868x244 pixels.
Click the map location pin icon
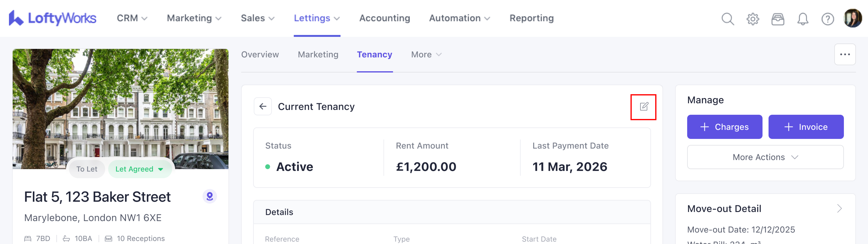[x=210, y=196]
